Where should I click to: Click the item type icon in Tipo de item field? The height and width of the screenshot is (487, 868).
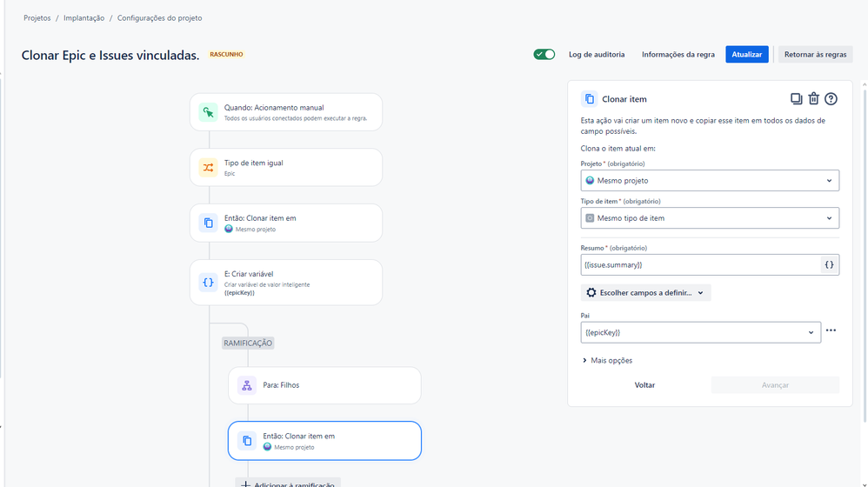590,218
